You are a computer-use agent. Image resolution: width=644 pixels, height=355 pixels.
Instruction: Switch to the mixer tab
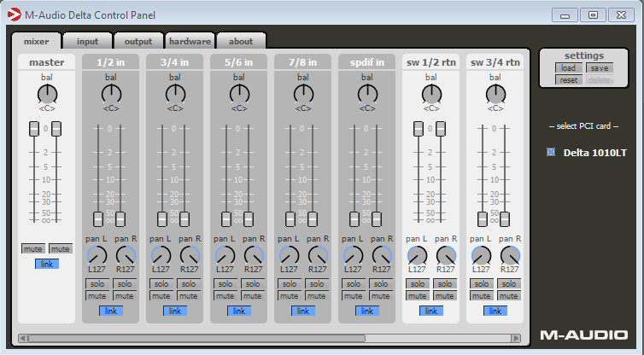[x=37, y=42]
